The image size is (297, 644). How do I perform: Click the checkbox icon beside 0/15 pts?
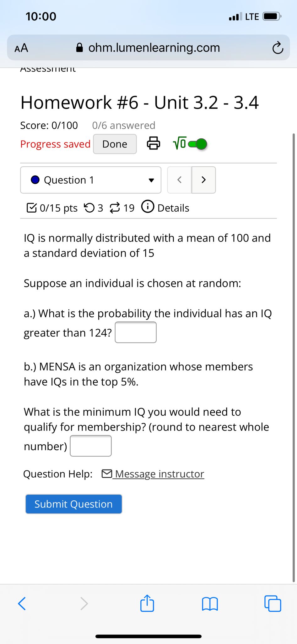32,207
